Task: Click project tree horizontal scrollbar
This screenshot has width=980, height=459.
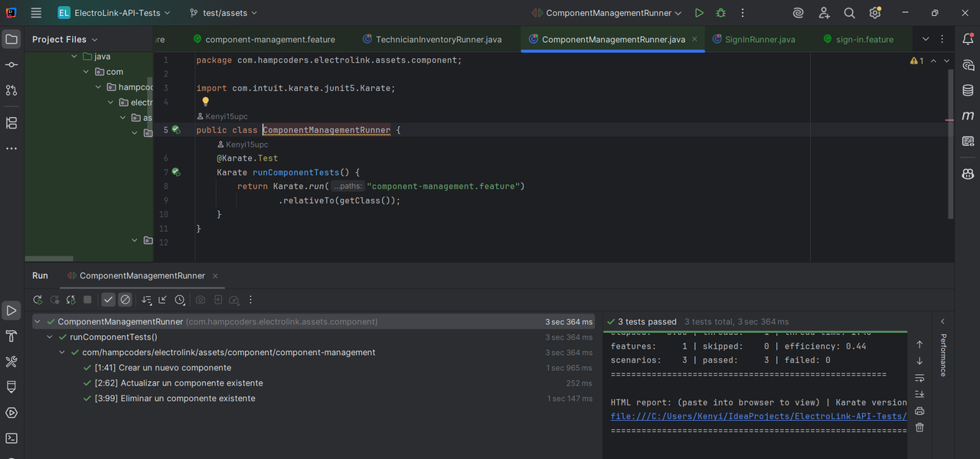Action: pos(49,259)
